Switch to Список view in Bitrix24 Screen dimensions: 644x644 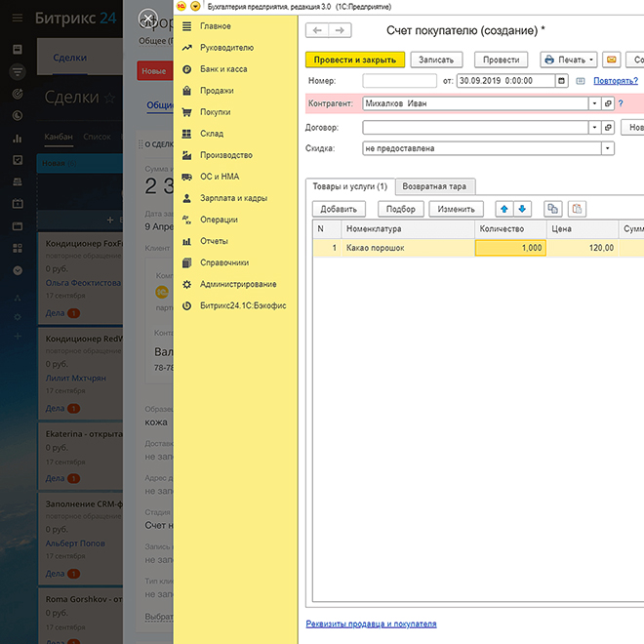97,137
